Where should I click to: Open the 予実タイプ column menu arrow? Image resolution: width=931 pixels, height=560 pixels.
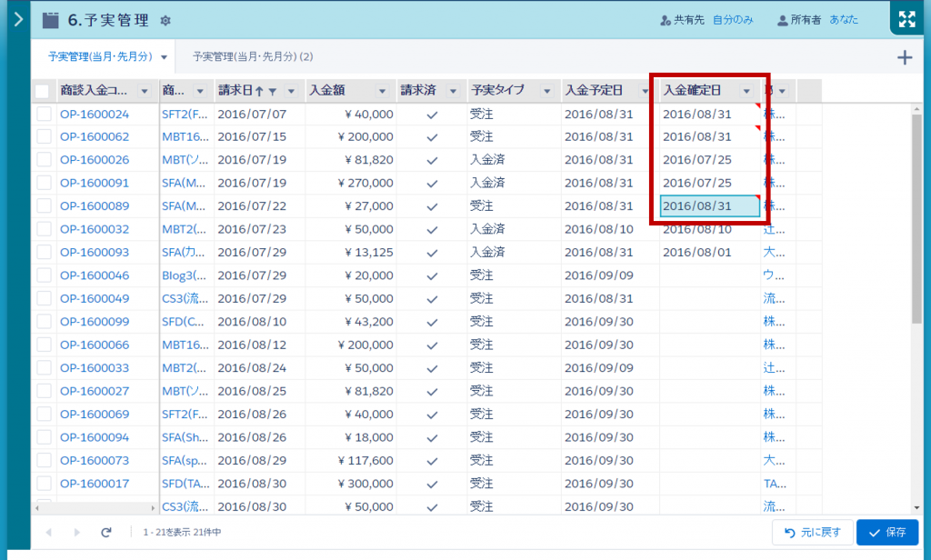click(x=546, y=92)
